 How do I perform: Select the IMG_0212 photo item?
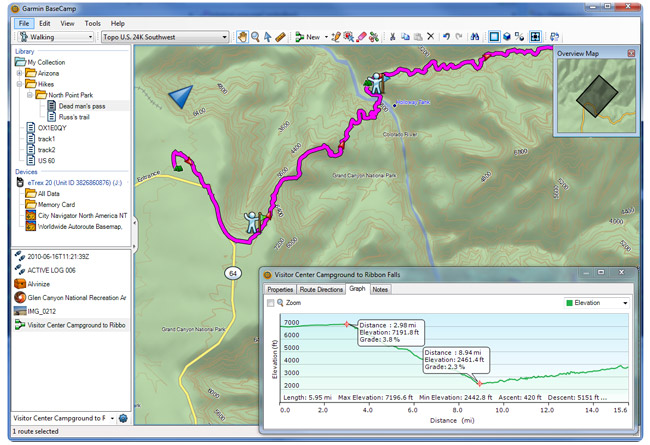pyautogui.click(x=41, y=311)
